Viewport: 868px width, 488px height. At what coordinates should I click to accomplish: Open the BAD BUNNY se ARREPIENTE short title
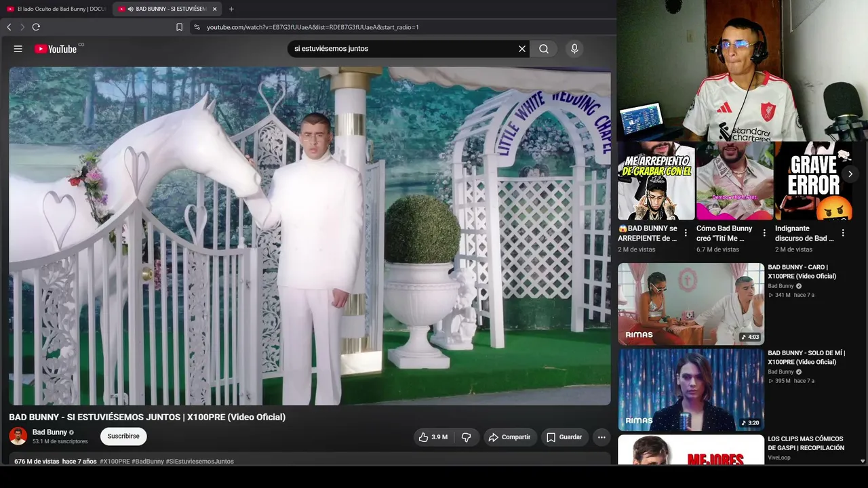[648, 233]
